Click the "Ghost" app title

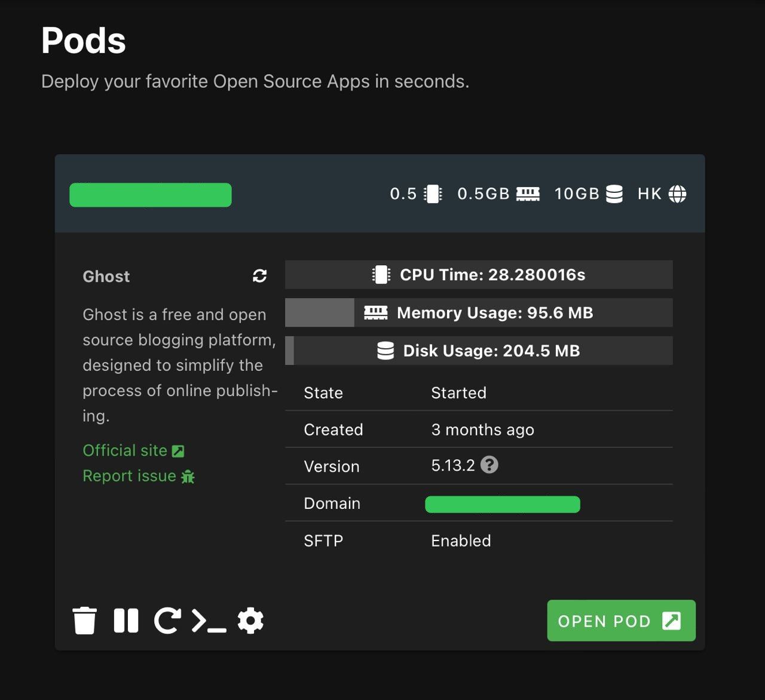[106, 277]
